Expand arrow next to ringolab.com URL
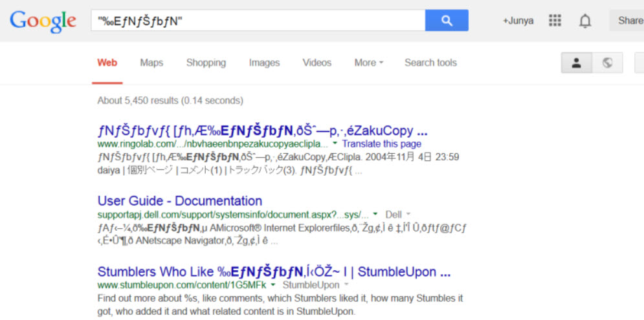Screen dimensions: 644x320 [x=335, y=144]
